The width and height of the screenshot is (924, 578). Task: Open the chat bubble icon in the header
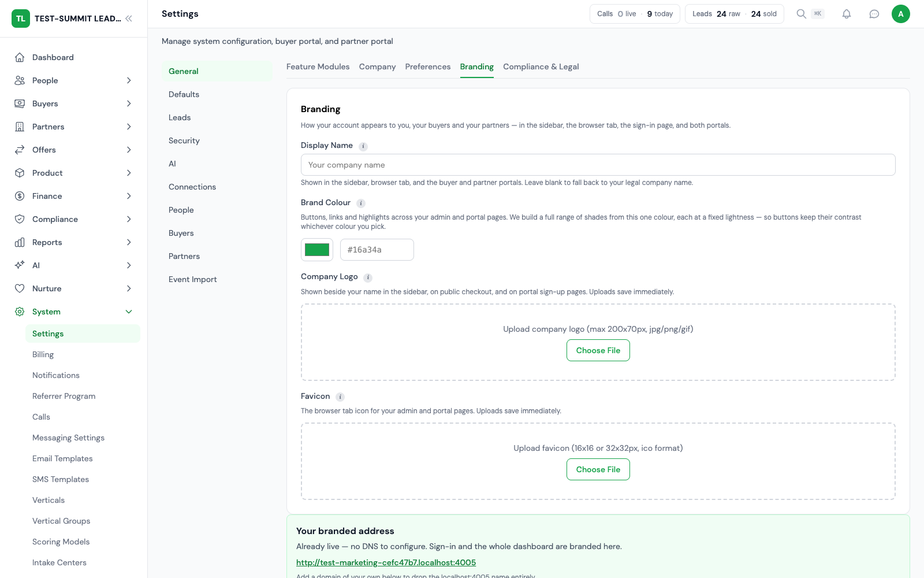874,14
